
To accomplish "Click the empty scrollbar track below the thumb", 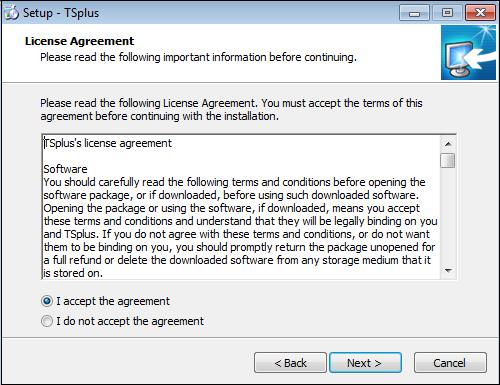I will point(448,216).
